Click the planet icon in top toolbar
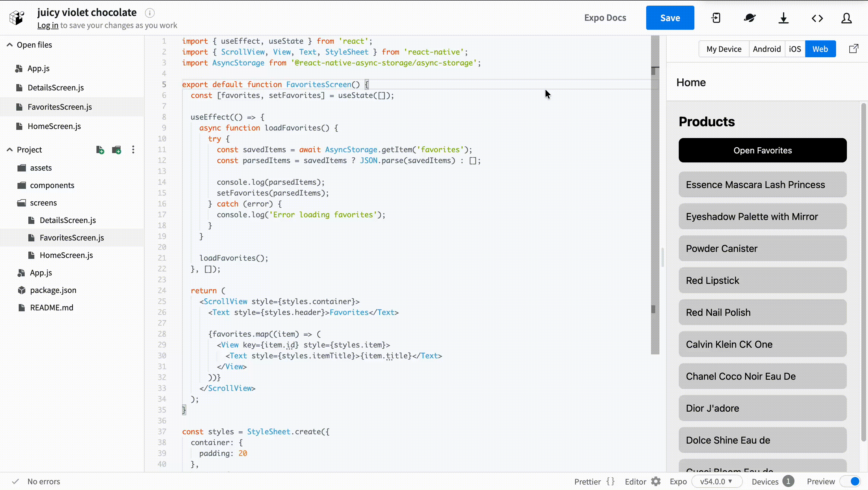This screenshot has width=868, height=490. (750, 18)
